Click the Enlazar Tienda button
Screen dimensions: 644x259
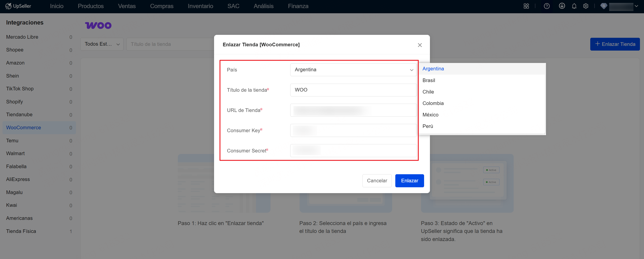point(615,44)
